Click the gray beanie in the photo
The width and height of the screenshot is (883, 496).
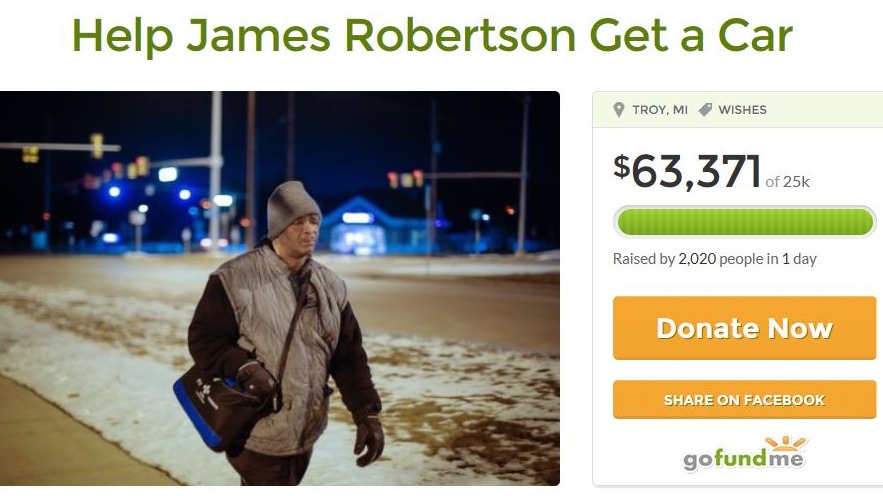tap(292, 207)
